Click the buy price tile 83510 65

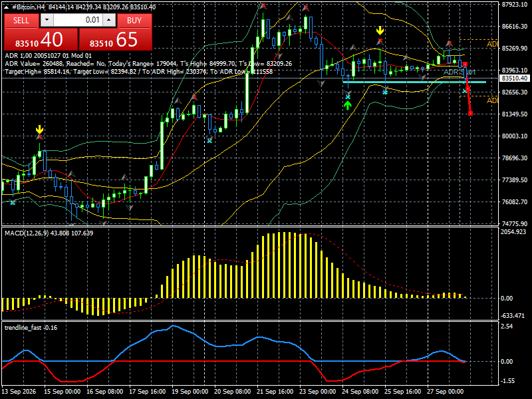point(115,39)
